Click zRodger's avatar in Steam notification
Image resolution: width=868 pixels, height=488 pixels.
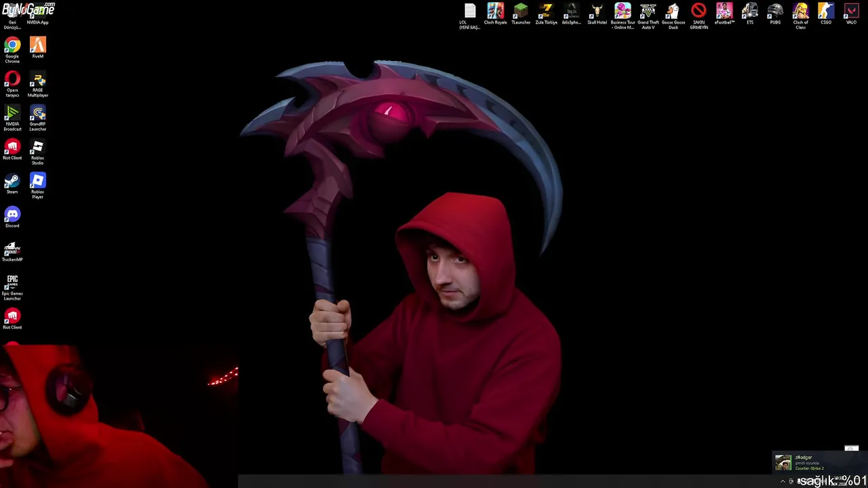click(783, 462)
